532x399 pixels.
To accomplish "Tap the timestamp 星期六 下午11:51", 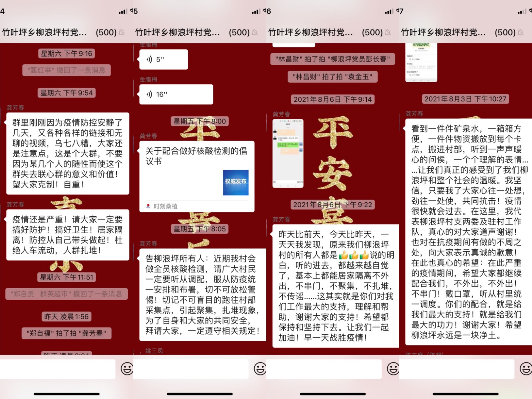I will (66, 277).
